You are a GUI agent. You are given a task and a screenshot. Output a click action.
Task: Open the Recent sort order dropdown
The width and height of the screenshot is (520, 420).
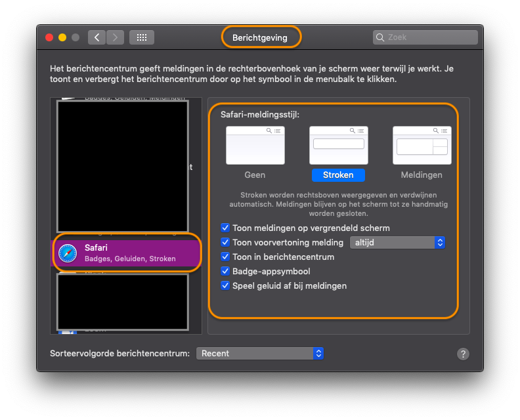click(x=259, y=353)
